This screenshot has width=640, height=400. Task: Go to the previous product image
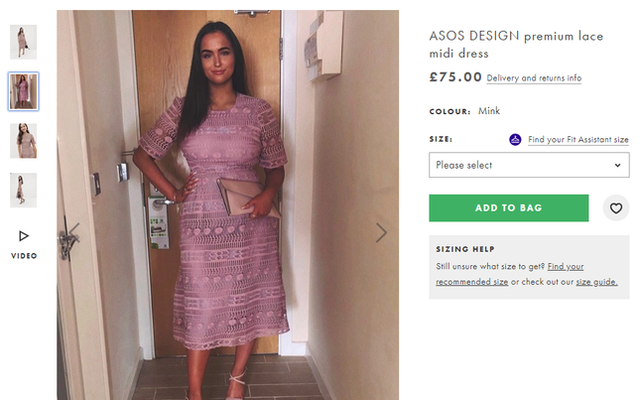(73, 233)
